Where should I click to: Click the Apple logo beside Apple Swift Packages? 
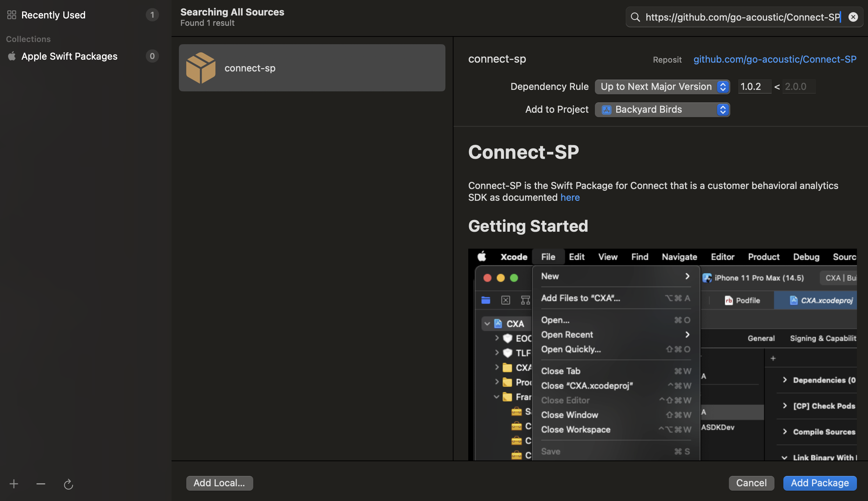[x=12, y=56]
